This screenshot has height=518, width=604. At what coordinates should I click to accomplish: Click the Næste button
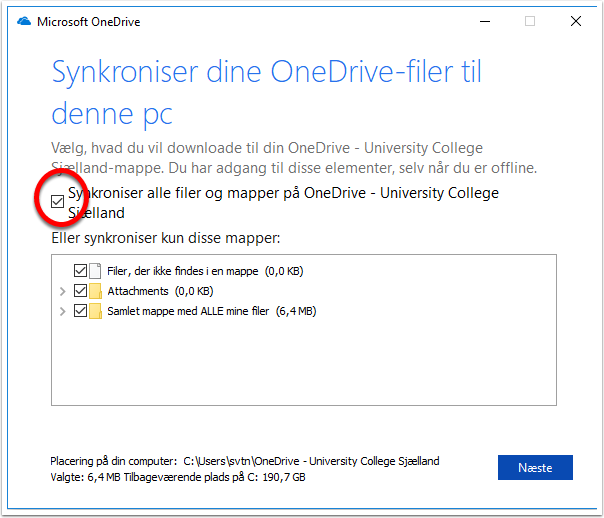[535, 468]
